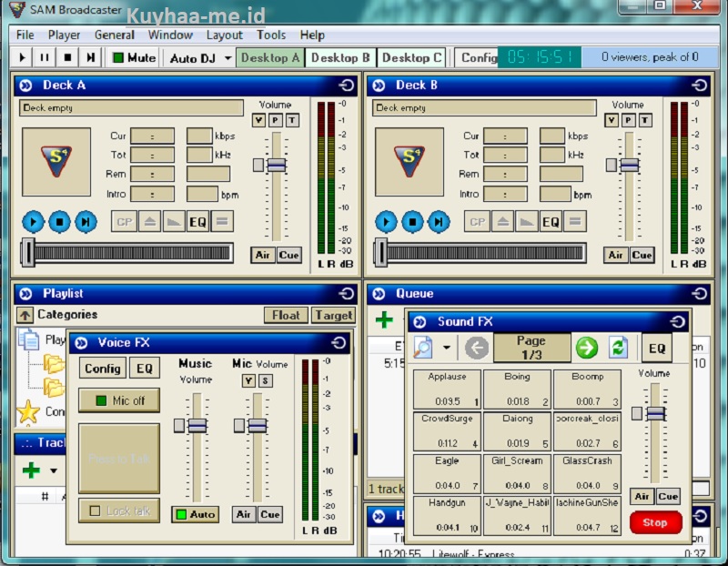Viewport: 728px width, 566px height.
Task: Play the GlassCrash sound effect
Action: point(587,473)
